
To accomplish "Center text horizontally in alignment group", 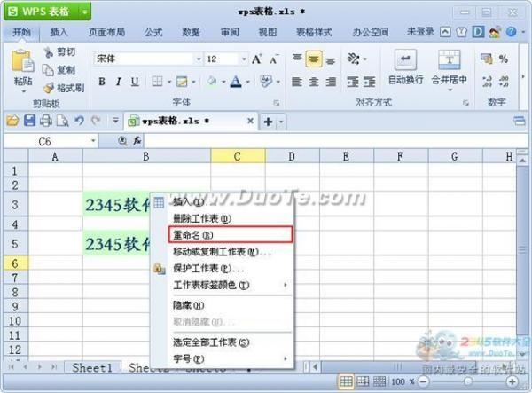I will click(314, 82).
